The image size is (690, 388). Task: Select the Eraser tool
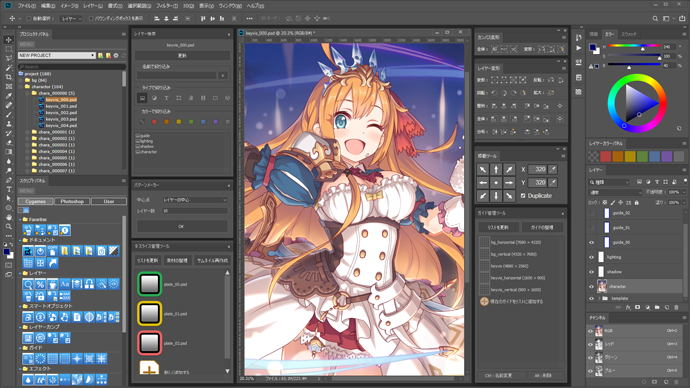click(x=8, y=143)
